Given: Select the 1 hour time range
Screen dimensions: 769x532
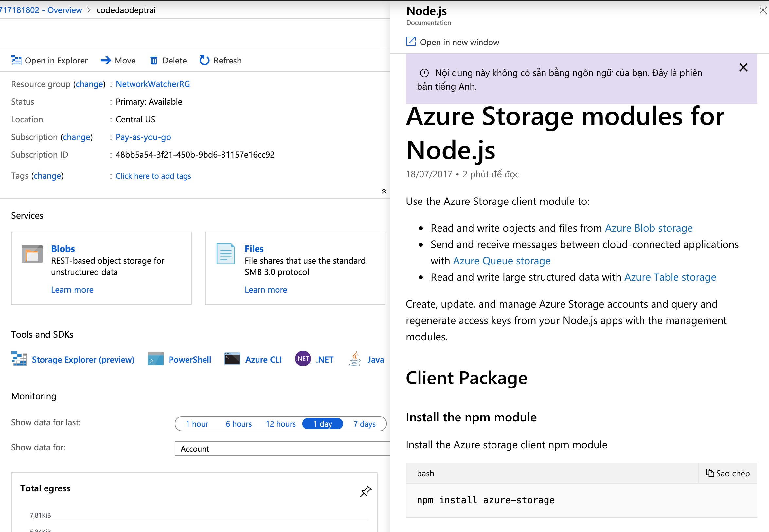Looking at the screenshot, I should click(197, 424).
